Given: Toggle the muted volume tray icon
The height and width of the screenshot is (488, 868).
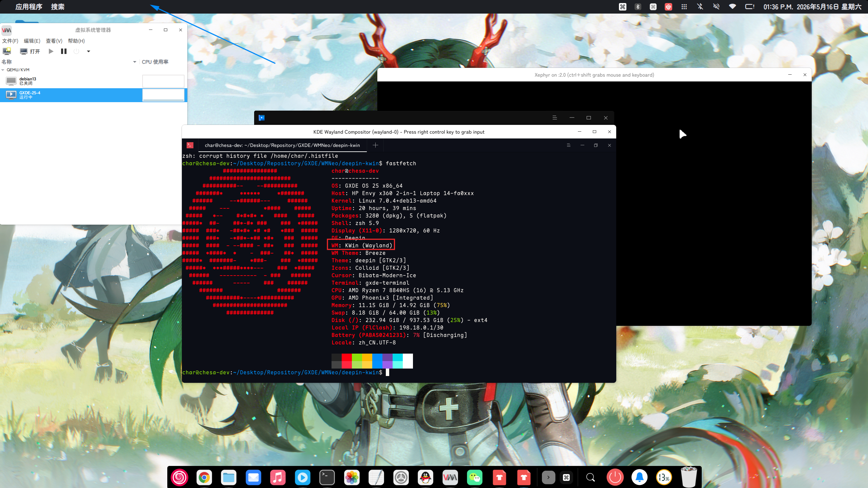Looking at the screenshot, I should click(x=716, y=6).
